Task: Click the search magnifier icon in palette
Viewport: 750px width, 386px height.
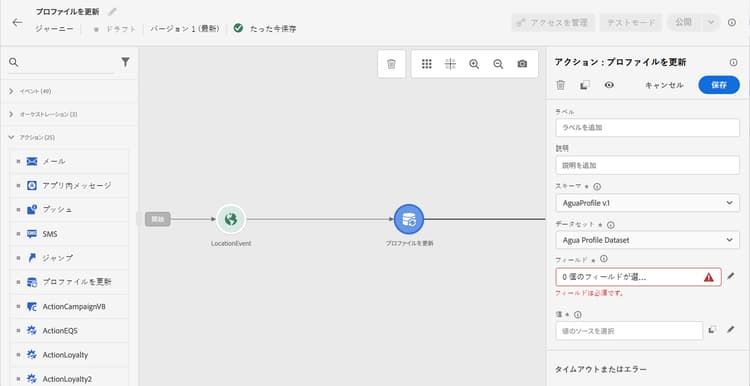Action: 13,62
